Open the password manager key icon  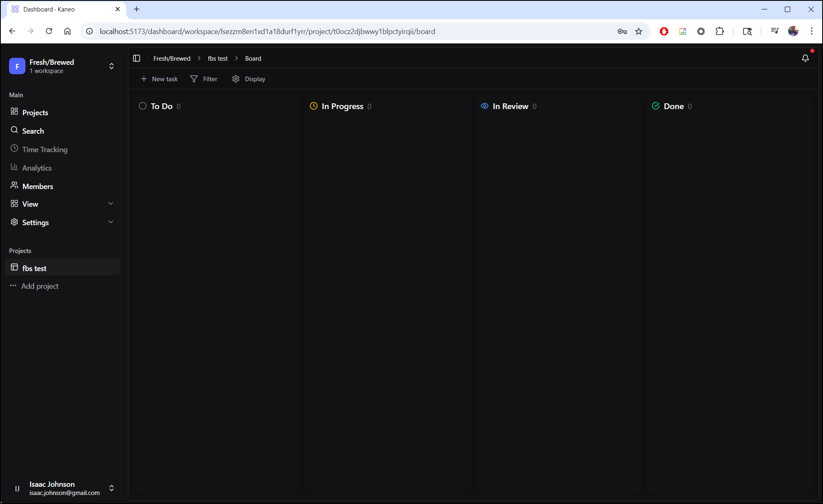[x=622, y=31]
